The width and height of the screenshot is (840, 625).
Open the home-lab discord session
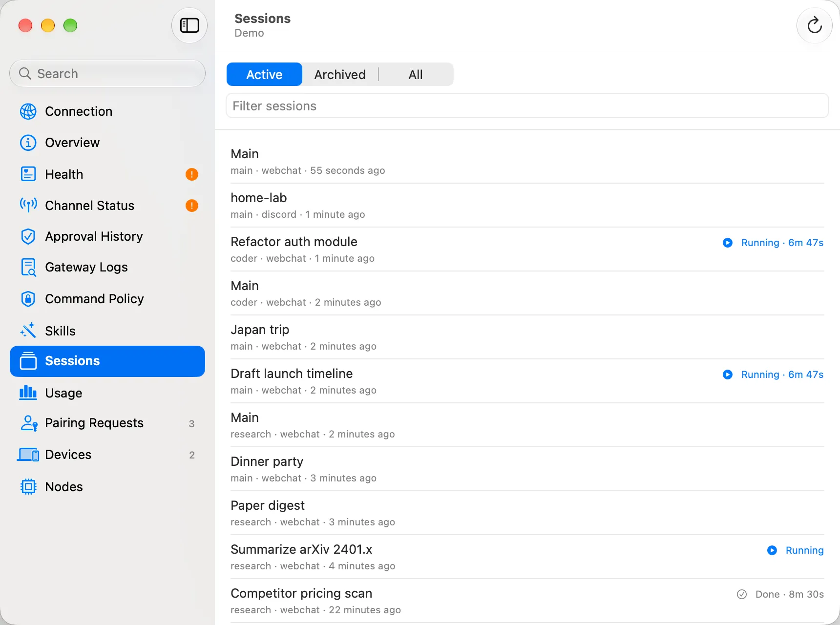point(527,206)
